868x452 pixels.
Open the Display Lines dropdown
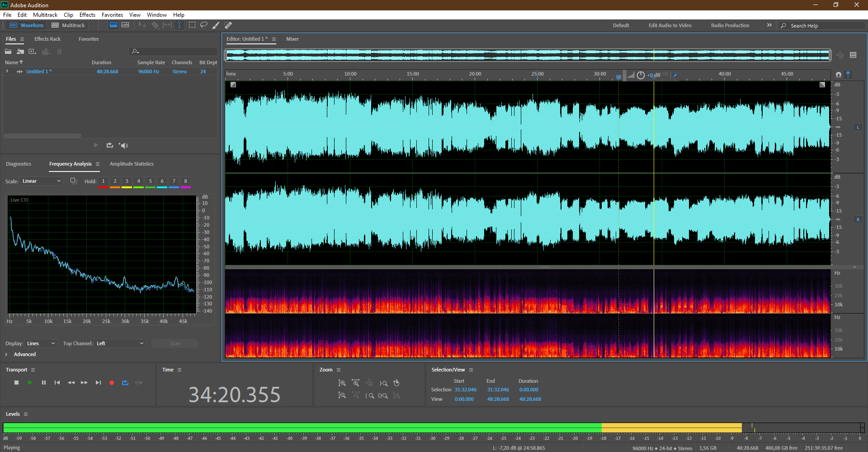(x=41, y=343)
